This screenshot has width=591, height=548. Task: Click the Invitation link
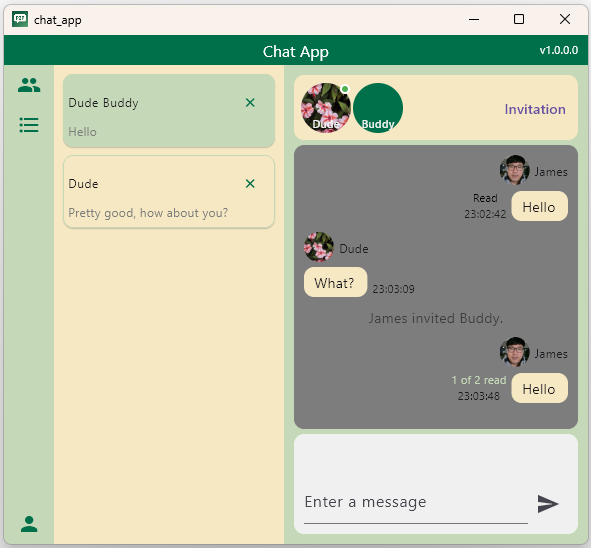535,109
